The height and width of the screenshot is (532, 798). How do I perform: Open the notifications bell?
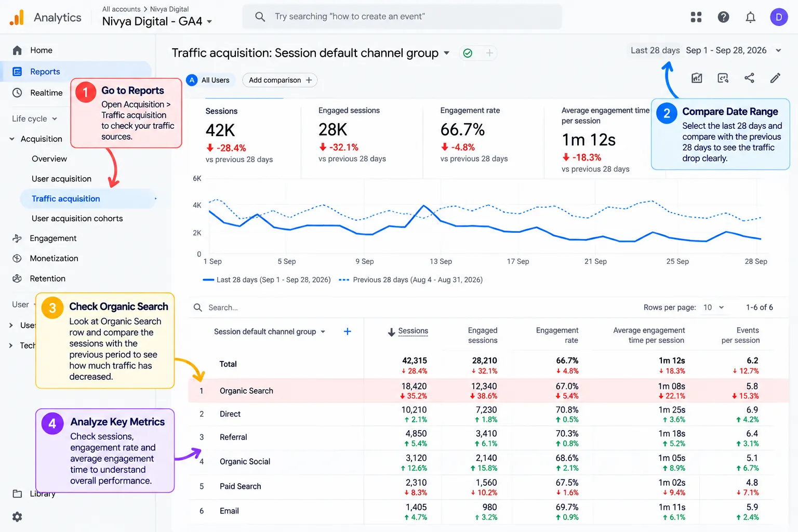pyautogui.click(x=750, y=17)
